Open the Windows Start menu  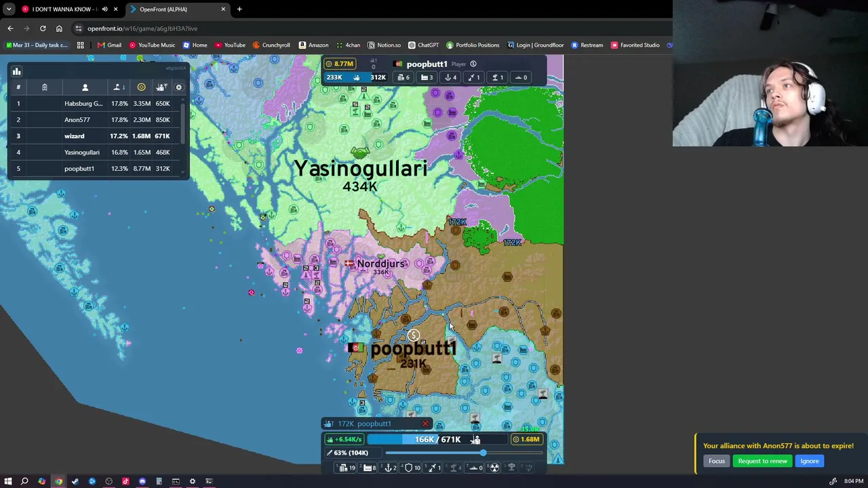pos(8,481)
